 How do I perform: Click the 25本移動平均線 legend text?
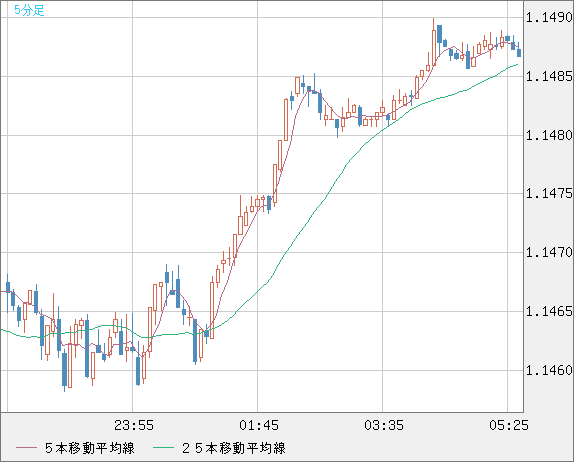(x=234, y=448)
